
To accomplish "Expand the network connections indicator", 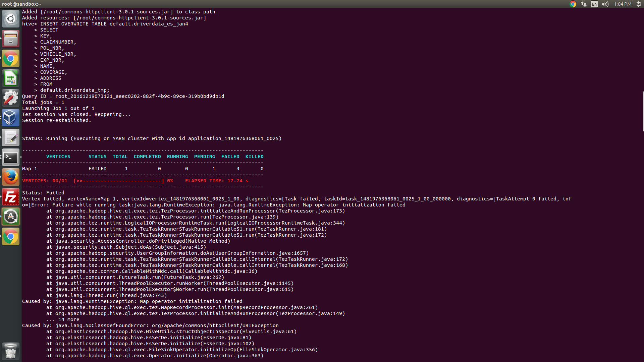I will tap(584, 4).
